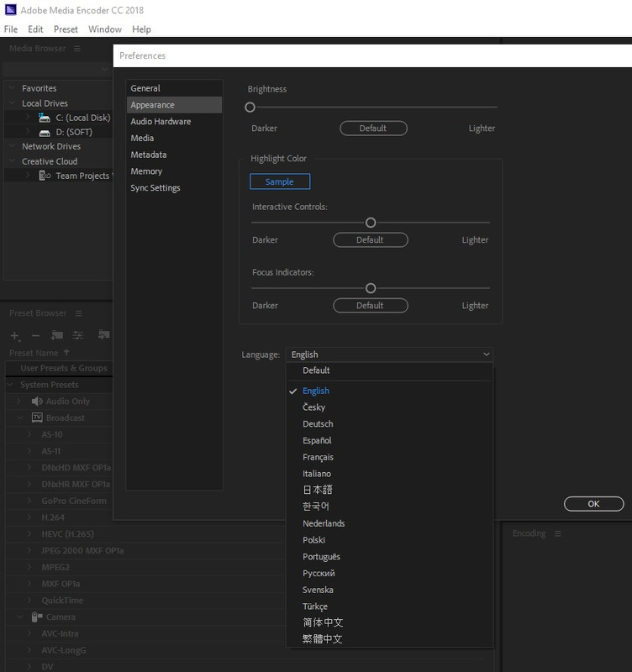Click the remove preset minus icon
This screenshot has height=672, width=632.
point(35,335)
